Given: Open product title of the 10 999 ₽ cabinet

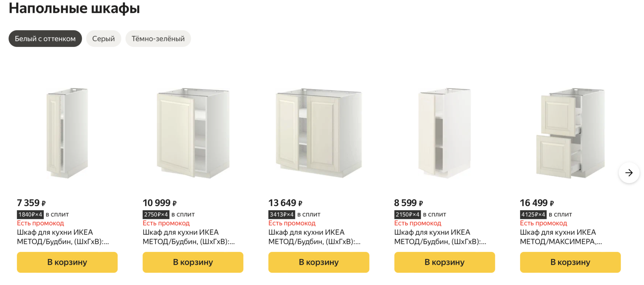Looking at the screenshot, I should click(189, 237).
